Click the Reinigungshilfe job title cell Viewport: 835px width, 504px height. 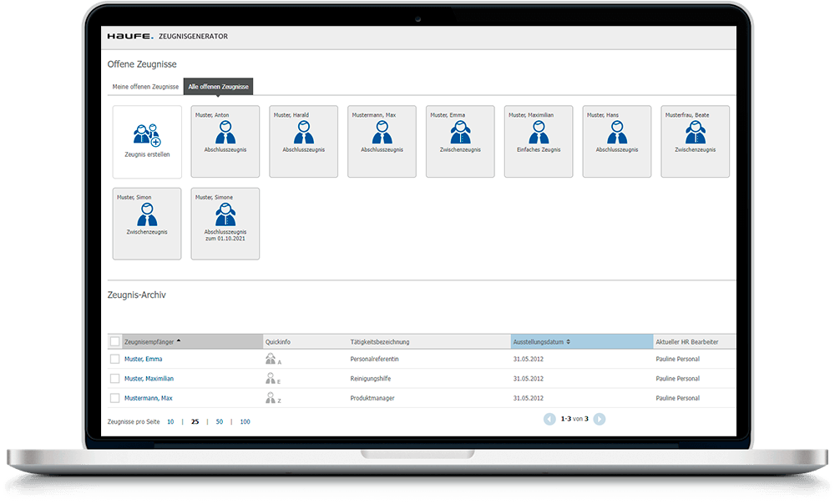click(x=371, y=378)
